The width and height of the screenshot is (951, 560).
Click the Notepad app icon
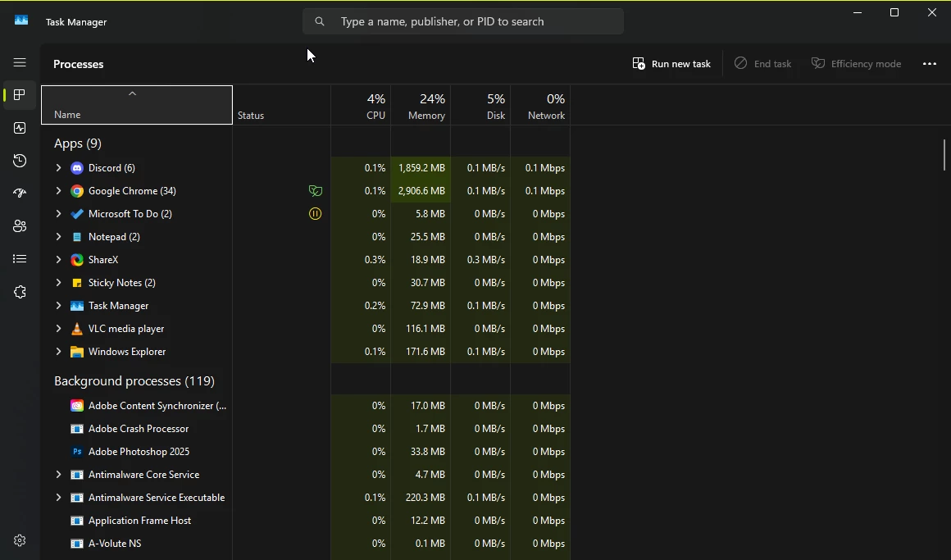pyautogui.click(x=77, y=237)
